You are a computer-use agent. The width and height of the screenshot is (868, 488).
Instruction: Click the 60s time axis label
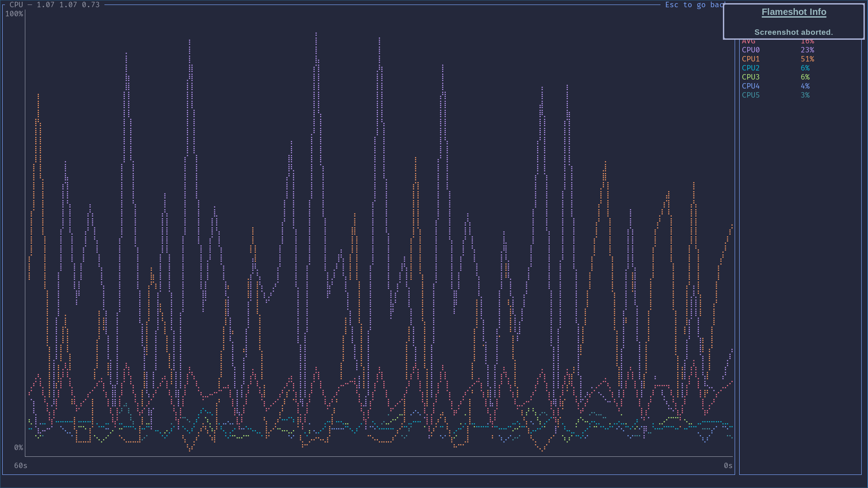click(20, 465)
